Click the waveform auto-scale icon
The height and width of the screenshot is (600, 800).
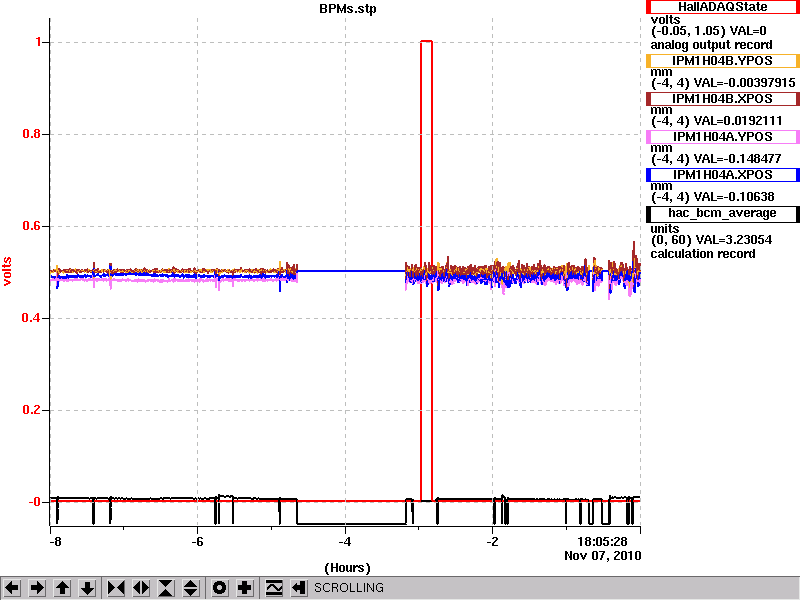click(274, 588)
